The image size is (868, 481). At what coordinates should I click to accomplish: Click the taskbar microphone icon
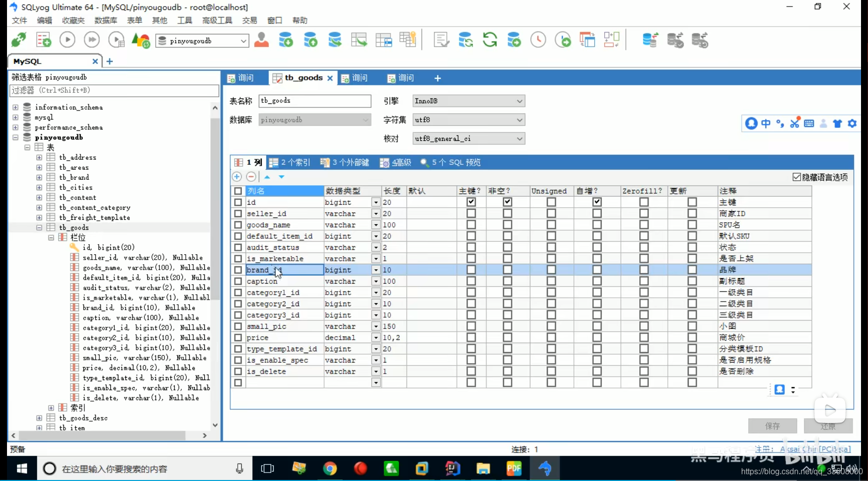point(240,469)
